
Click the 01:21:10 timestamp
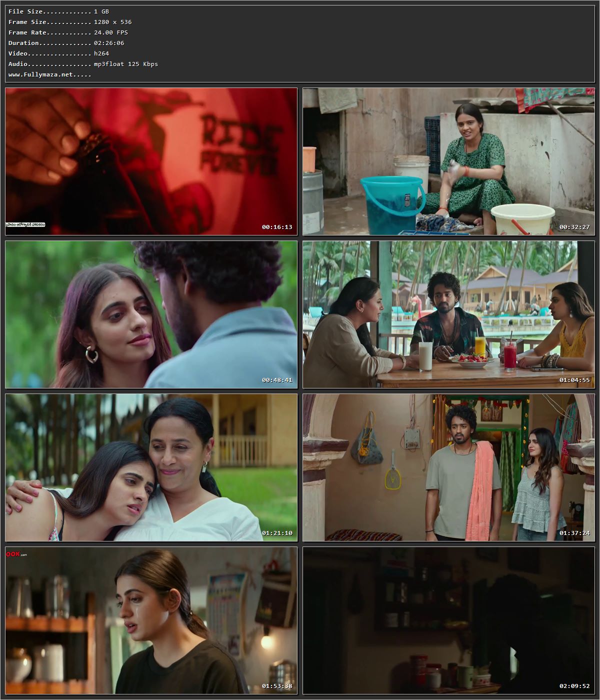[x=277, y=533]
